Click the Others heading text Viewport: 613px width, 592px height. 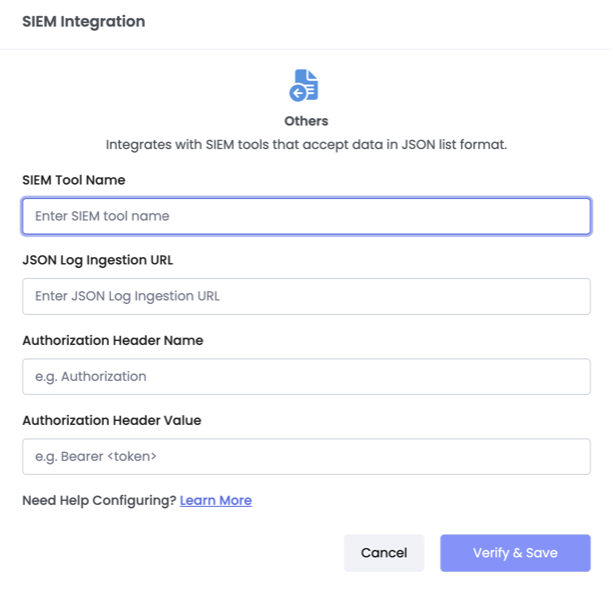[x=306, y=121]
